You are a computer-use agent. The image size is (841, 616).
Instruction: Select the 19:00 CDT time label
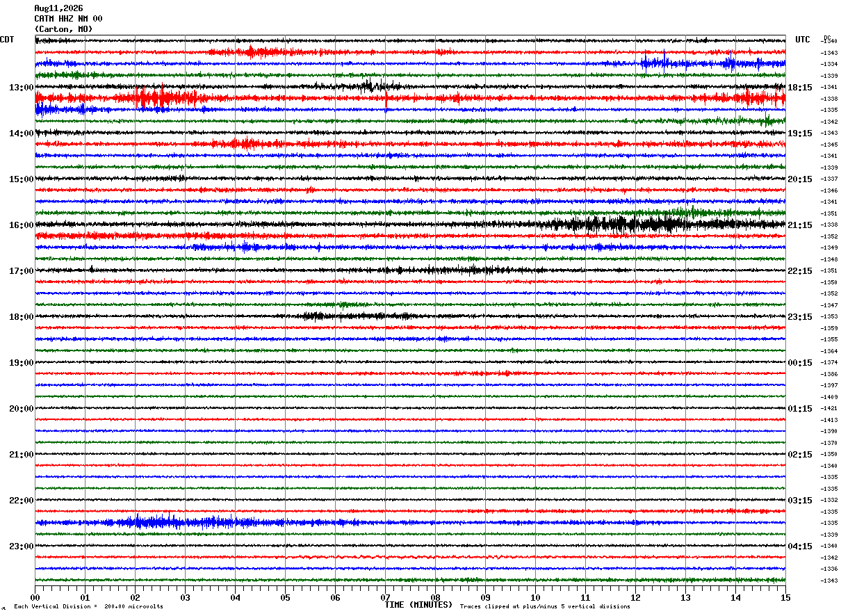22,362
